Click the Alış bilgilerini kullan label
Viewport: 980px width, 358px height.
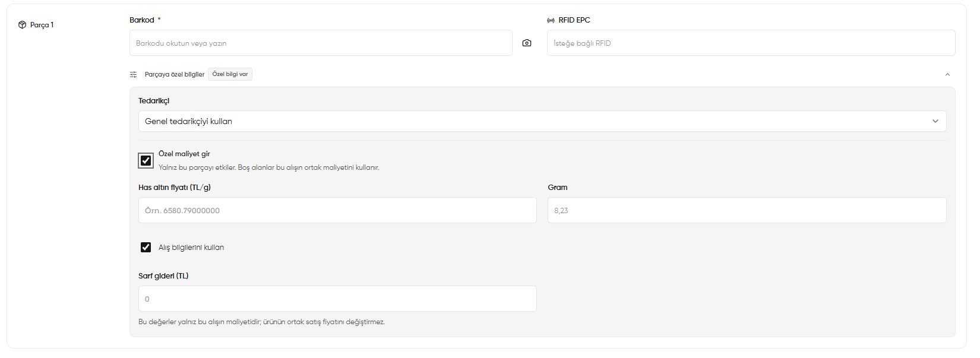tap(191, 248)
